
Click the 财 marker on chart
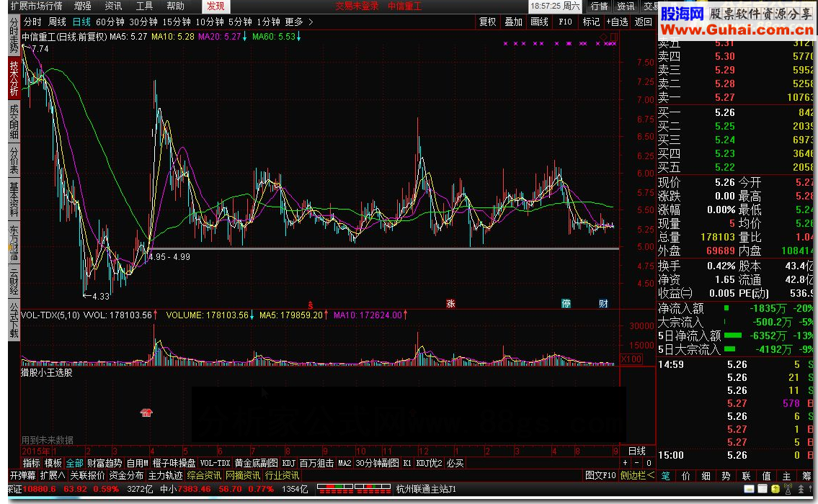[x=603, y=303]
